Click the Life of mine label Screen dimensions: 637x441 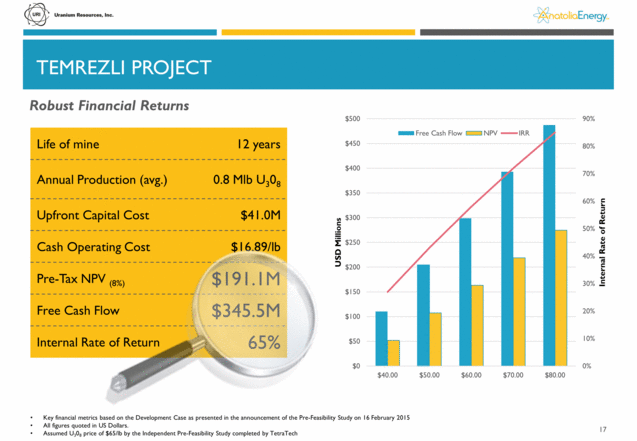(x=68, y=144)
